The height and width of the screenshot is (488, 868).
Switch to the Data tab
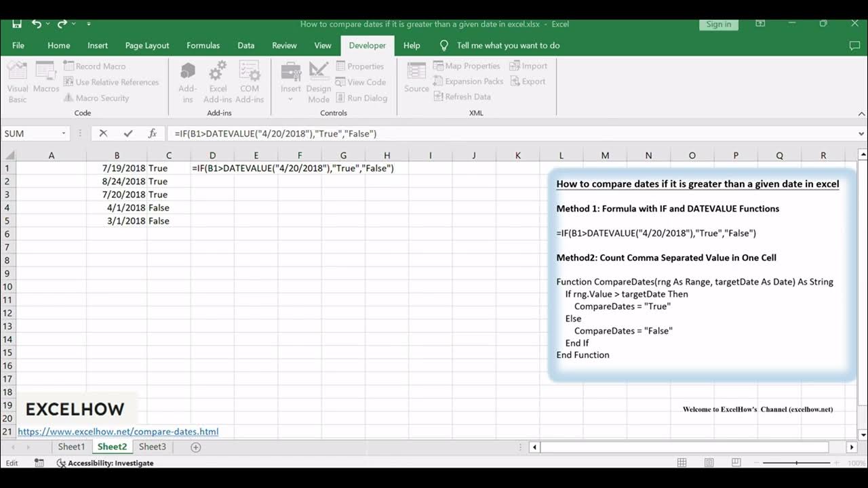[x=246, y=45]
